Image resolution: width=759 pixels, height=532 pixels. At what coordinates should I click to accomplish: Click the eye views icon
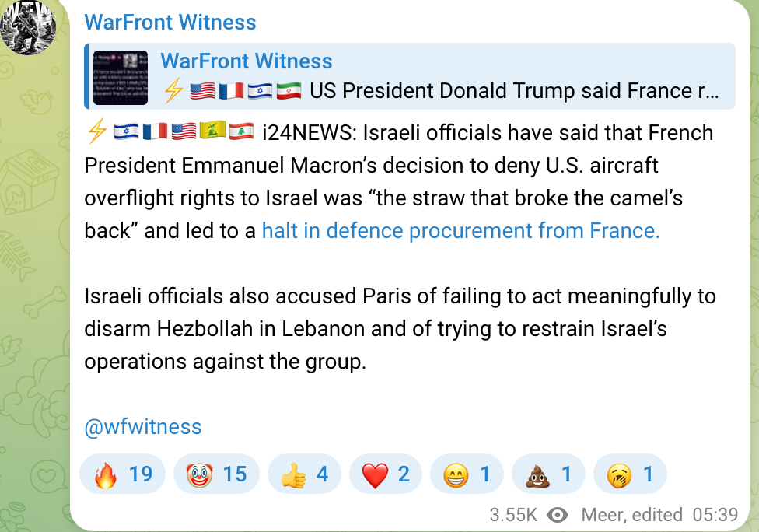(557, 515)
